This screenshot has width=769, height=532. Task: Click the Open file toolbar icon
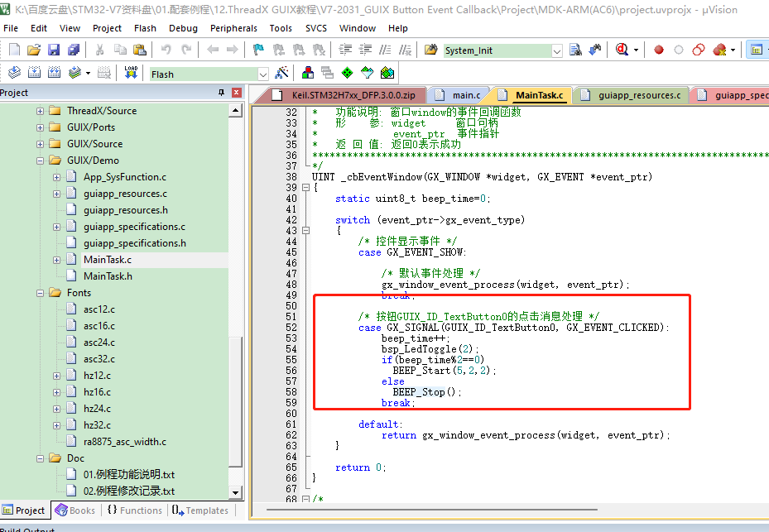pos(34,50)
